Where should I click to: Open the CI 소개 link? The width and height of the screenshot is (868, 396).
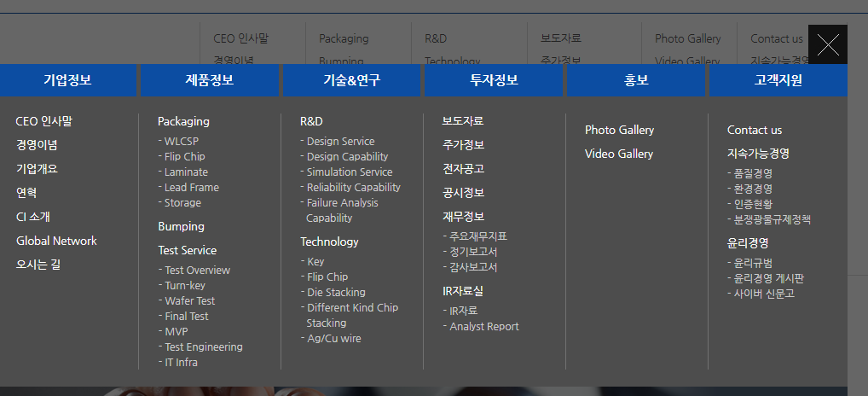click(x=33, y=217)
